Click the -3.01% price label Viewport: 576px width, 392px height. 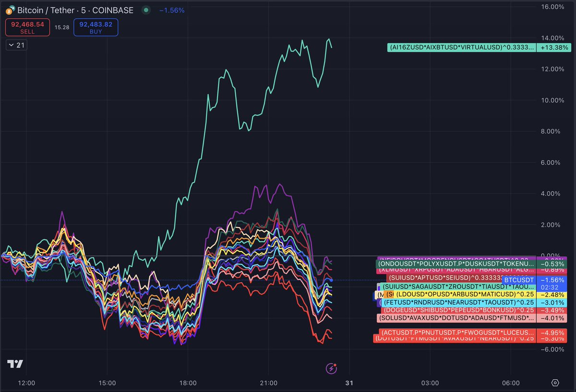[x=553, y=302]
